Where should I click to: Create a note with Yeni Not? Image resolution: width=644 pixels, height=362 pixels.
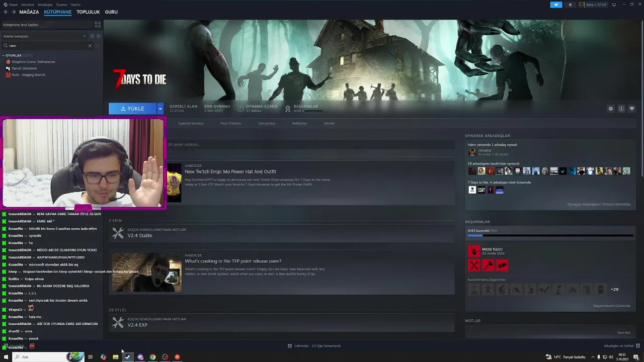[x=624, y=333]
